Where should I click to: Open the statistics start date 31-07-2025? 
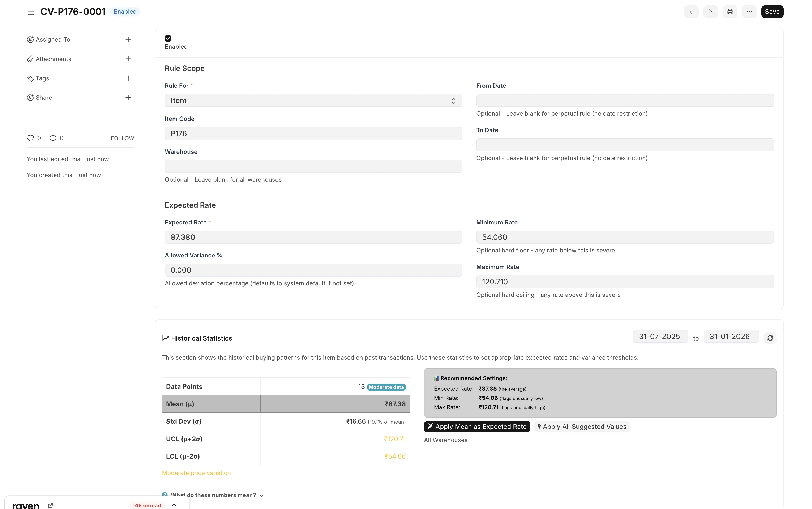660,337
